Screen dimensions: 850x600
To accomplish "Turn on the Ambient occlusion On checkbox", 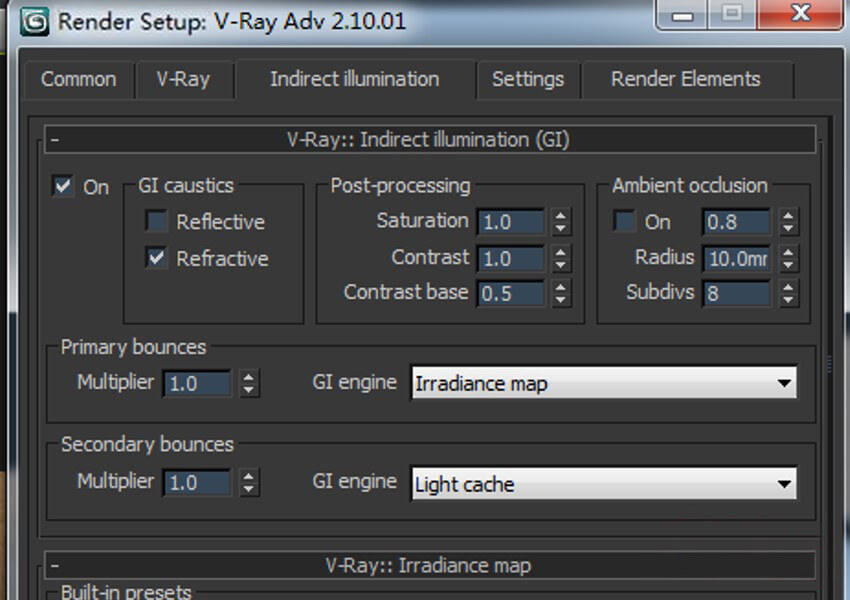I will click(624, 221).
